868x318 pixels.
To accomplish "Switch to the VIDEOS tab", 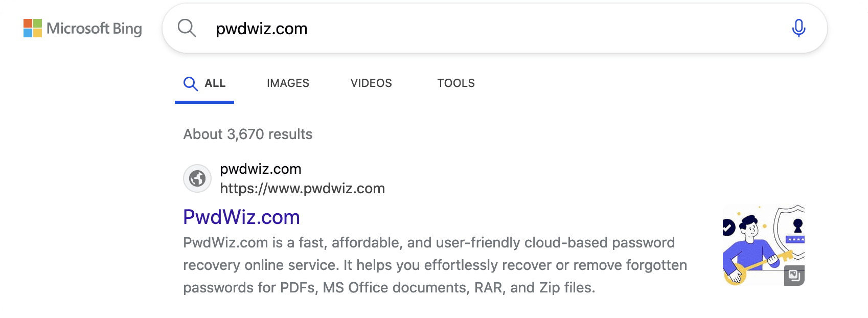I will (x=371, y=83).
